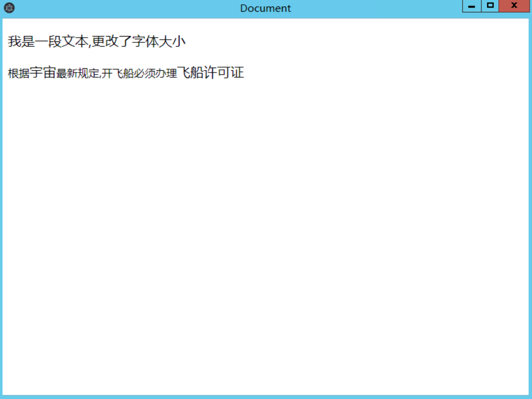The height and width of the screenshot is (399, 532).
Task: Click the Document title text
Action: [x=265, y=8]
